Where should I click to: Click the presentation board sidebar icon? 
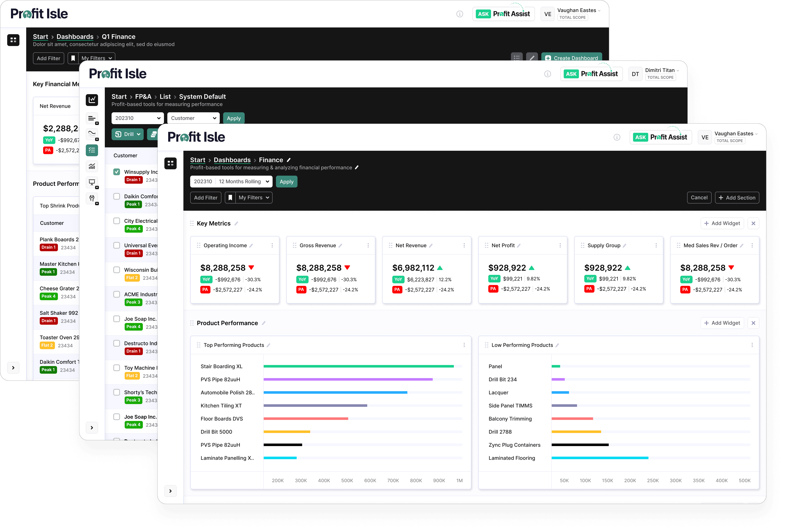point(92,183)
